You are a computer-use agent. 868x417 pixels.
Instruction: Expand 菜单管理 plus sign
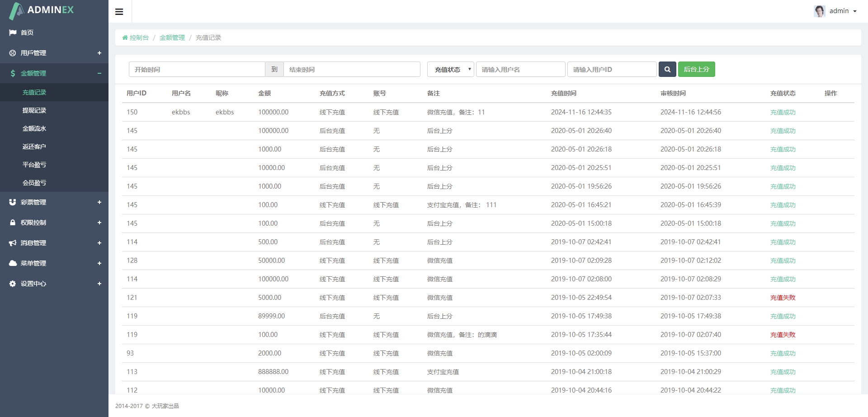99,263
